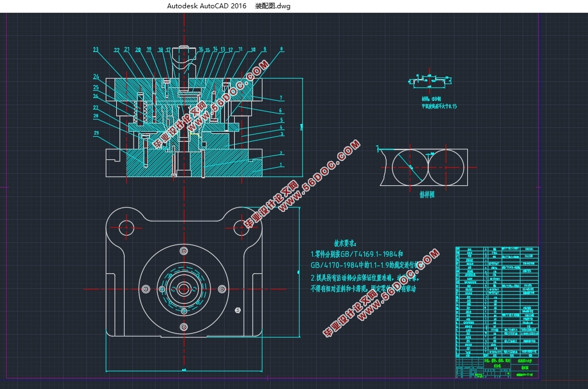
Task: Select part callout number 26
Action: (96, 96)
